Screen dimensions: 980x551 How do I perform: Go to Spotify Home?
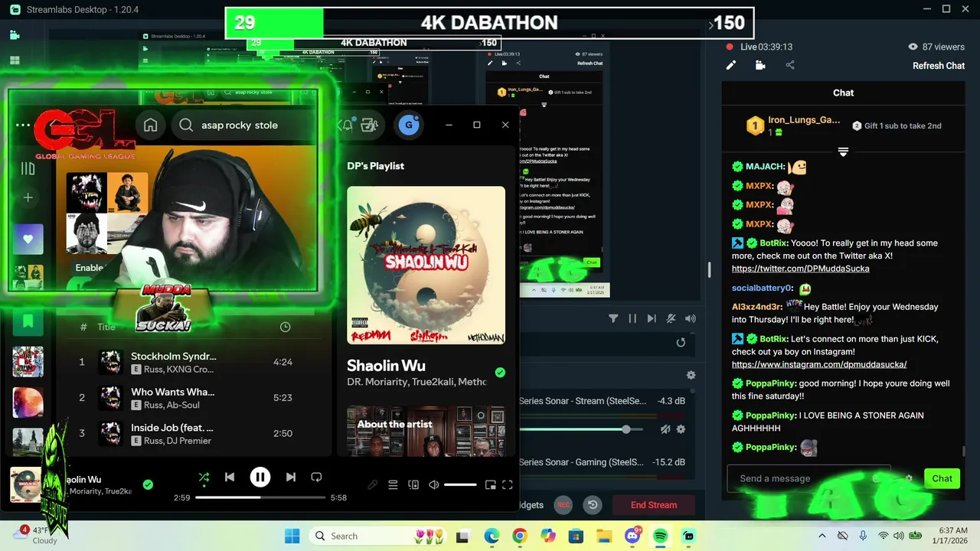[151, 126]
